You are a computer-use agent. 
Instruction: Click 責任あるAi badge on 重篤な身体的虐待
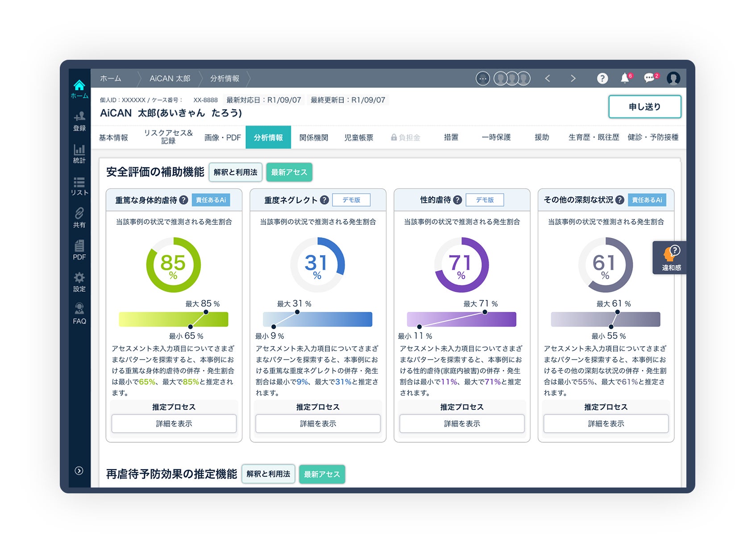click(211, 200)
